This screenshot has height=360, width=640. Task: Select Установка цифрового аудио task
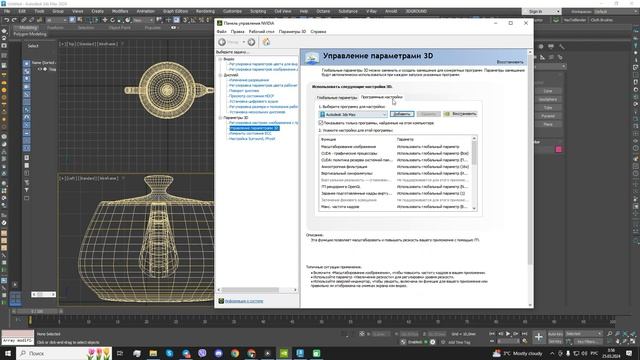tap(253, 101)
